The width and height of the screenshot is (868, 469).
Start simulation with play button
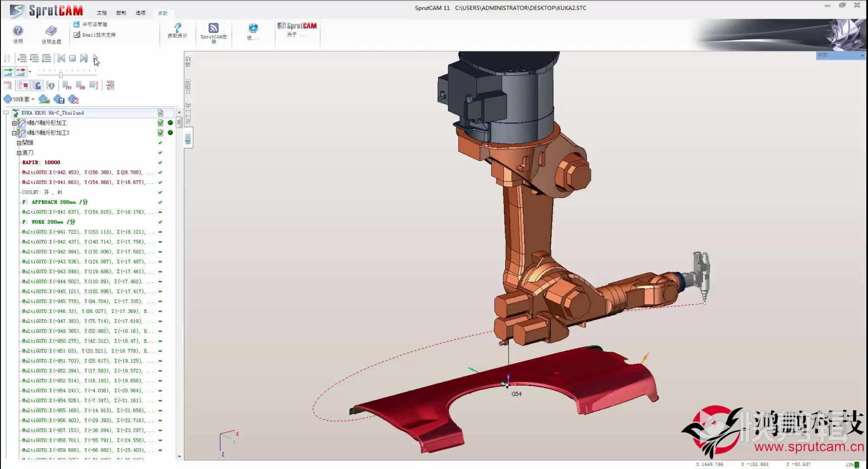click(x=95, y=58)
